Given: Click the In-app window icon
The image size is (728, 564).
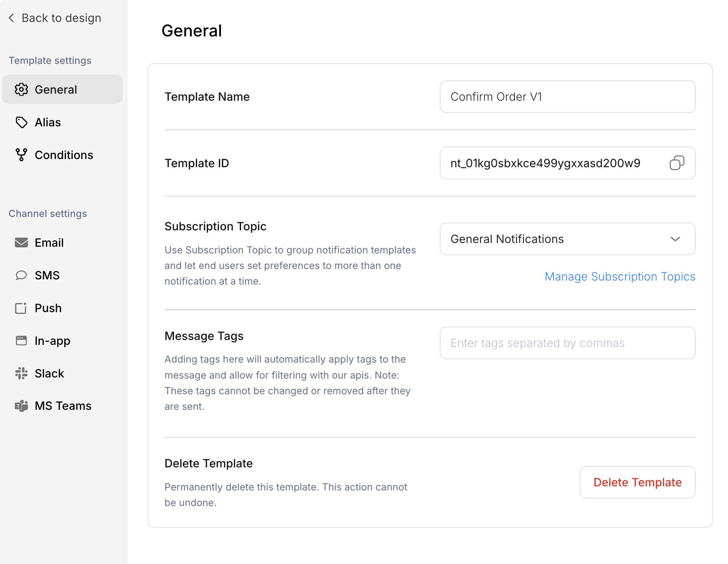Looking at the screenshot, I should (21, 341).
